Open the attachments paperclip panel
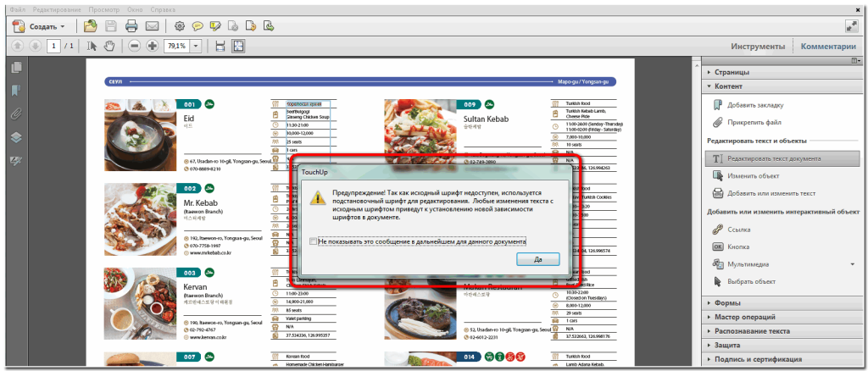 click(x=15, y=114)
